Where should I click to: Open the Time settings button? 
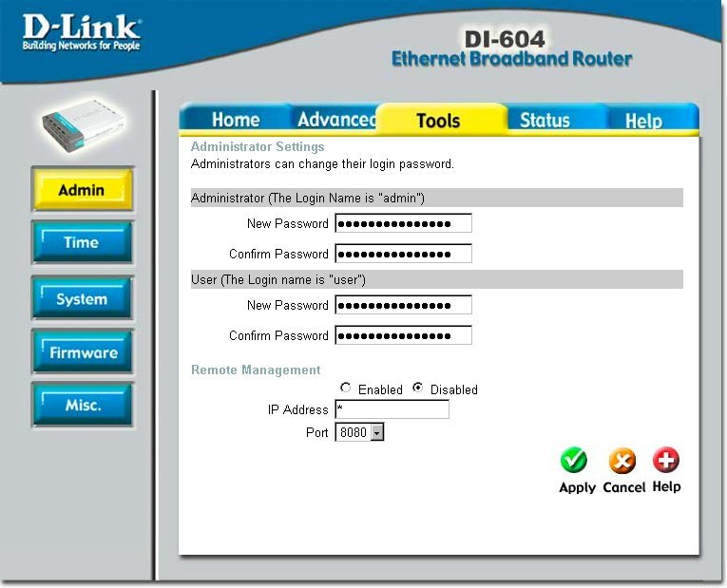pyautogui.click(x=83, y=242)
